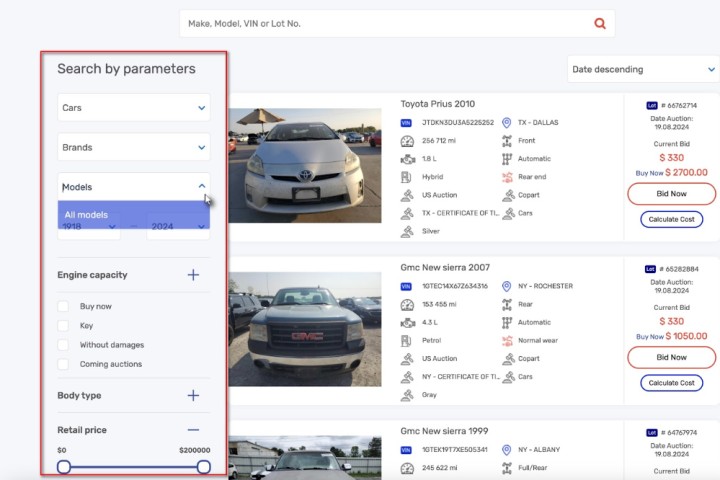Open the Toyota Prius 2010 title link
The image size is (720, 480).
(438, 104)
